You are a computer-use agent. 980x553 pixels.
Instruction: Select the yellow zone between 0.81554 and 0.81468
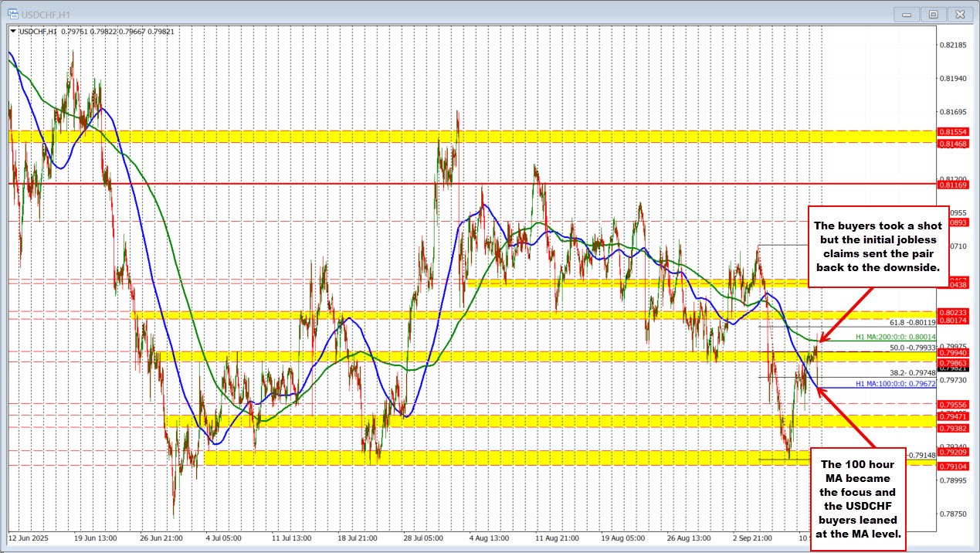(x=471, y=137)
